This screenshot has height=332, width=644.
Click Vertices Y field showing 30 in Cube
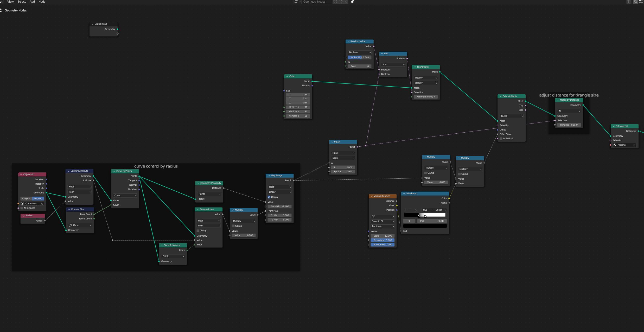click(x=298, y=112)
